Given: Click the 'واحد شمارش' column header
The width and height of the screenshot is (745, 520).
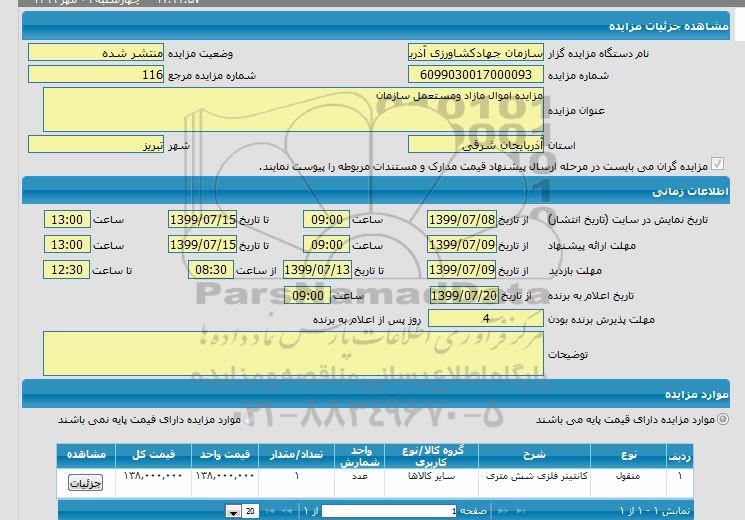Looking at the screenshot, I should (360, 456).
